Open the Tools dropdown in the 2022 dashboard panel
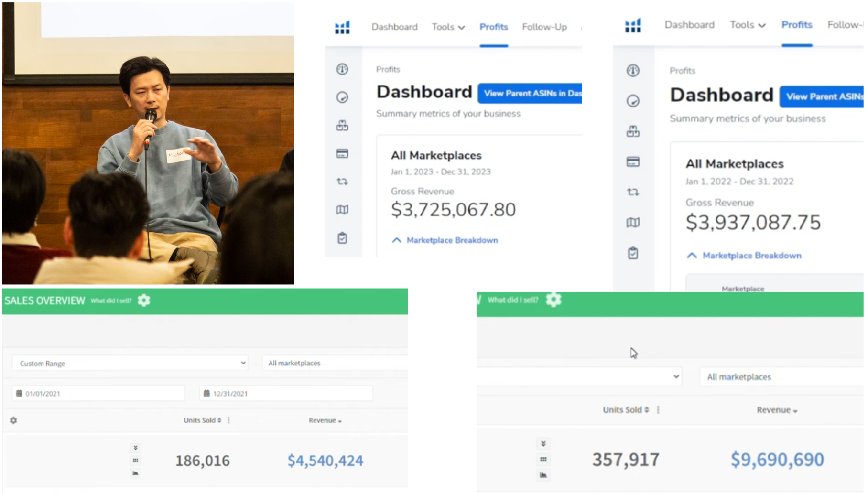The image size is (868, 493). point(748,25)
